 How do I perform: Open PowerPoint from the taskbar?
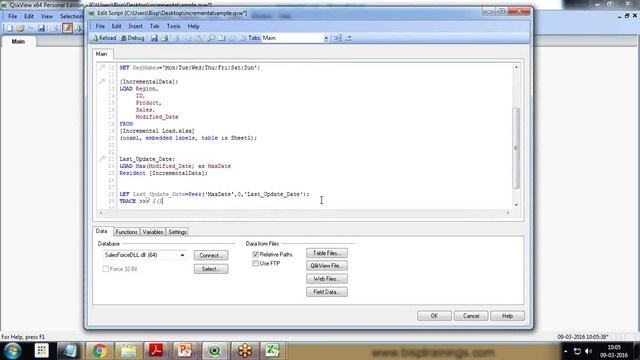(185, 351)
